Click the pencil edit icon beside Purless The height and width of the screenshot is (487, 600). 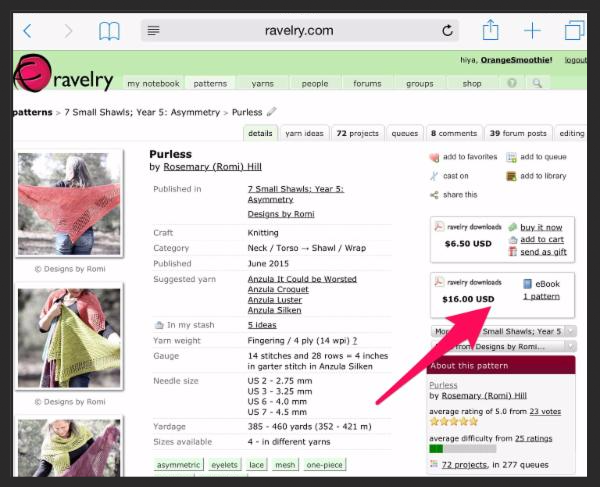point(272,112)
